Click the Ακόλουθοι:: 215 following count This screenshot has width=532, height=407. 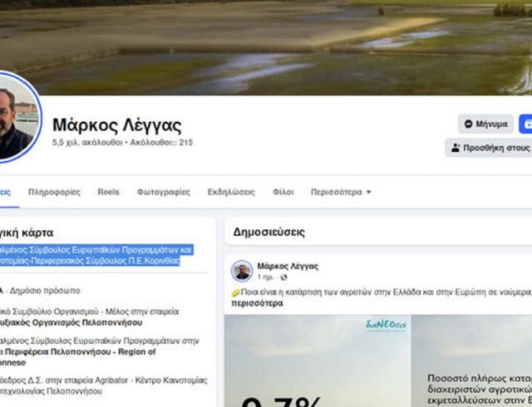161,143
